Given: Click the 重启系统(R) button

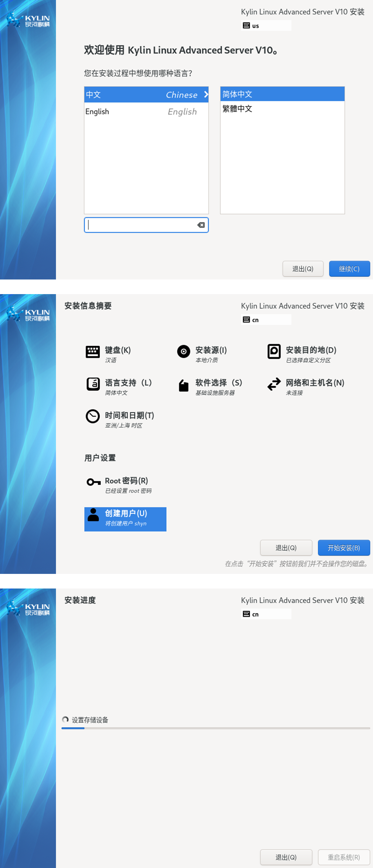Looking at the screenshot, I should coord(344,857).
